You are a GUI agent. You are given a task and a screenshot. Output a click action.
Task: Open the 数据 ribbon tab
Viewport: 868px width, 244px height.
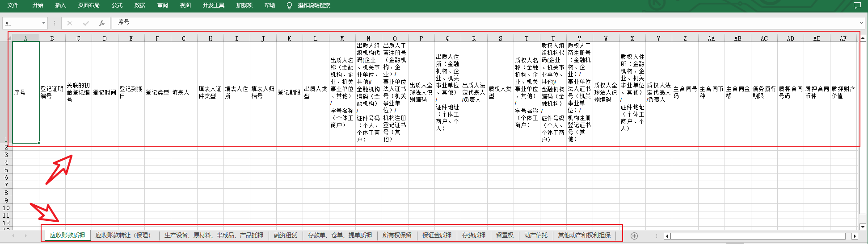pyautogui.click(x=140, y=5)
